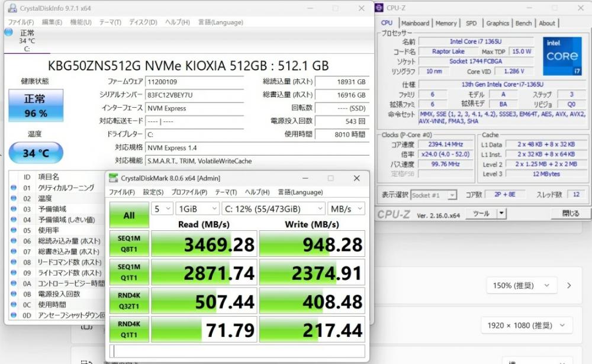This screenshot has height=364, width=592.
Task: Click the CrystalDiskInfo title bar icon
Action: tap(12, 8)
